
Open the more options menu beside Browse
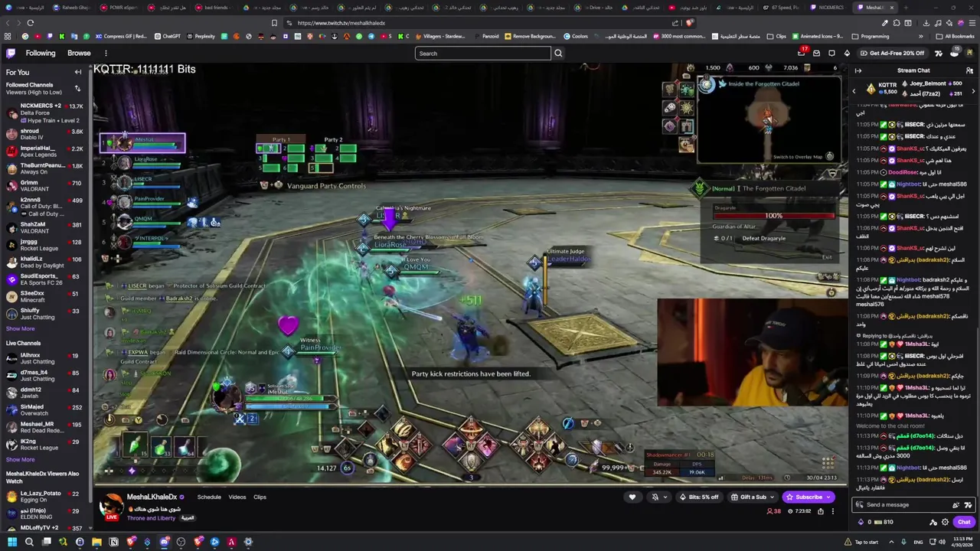click(106, 53)
